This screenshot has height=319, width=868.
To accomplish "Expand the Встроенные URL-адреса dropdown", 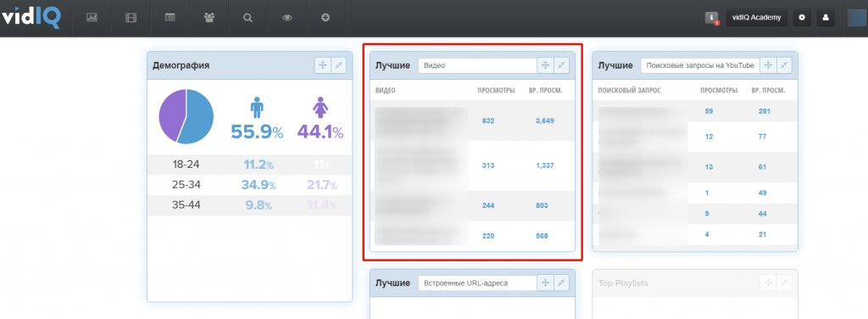I will [478, 283].
